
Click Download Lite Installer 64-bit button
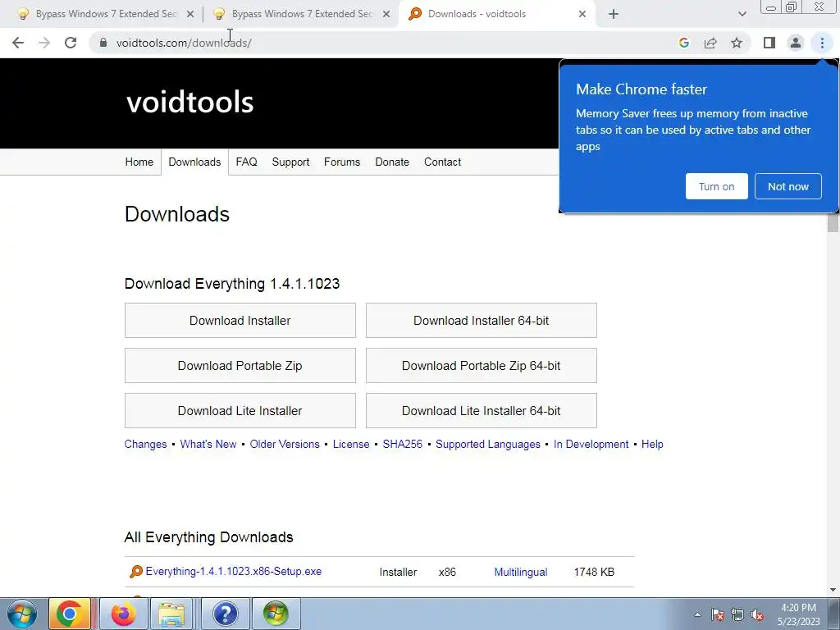[481, 411]
